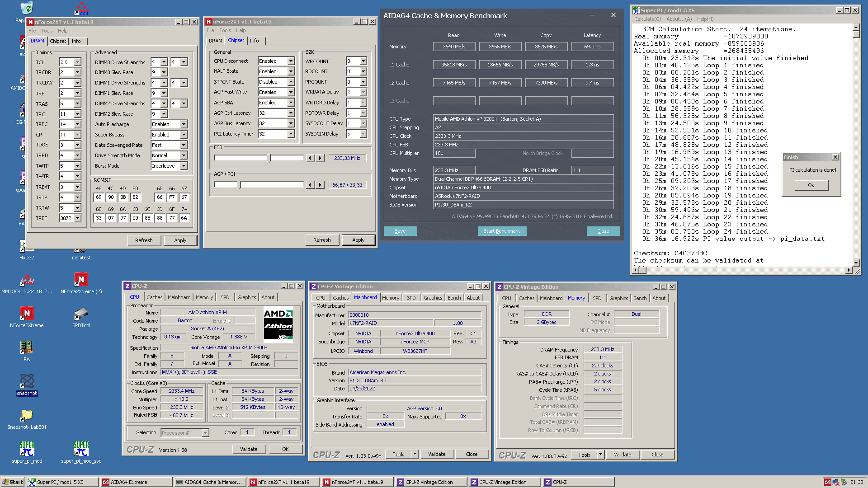
Task: Switch to Super PI taskbar item
Action: [62, 482]
